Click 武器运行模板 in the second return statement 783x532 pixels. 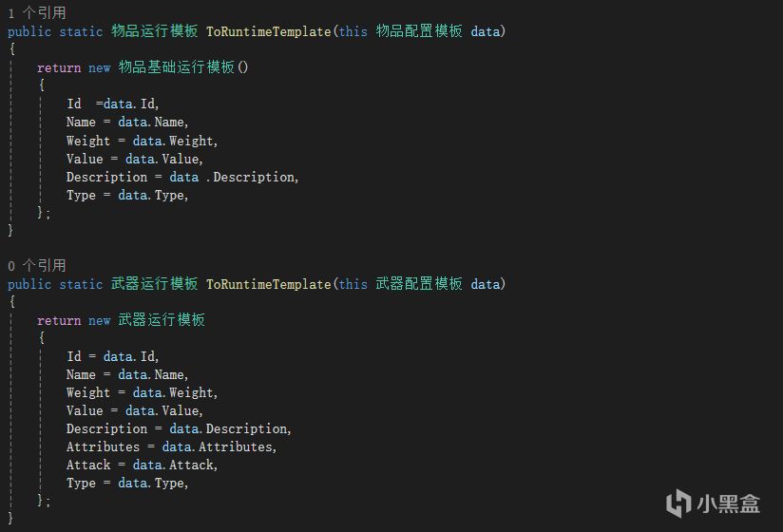[x=162, y=320]
